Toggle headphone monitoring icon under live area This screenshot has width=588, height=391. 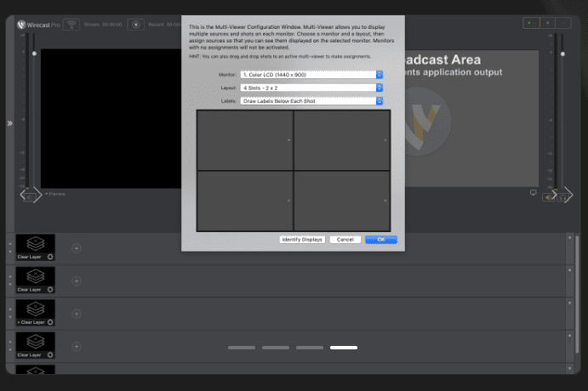pos(562,197)
